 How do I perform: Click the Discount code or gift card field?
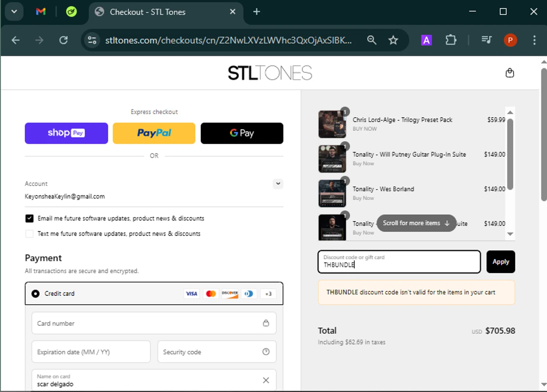point(399,262)
